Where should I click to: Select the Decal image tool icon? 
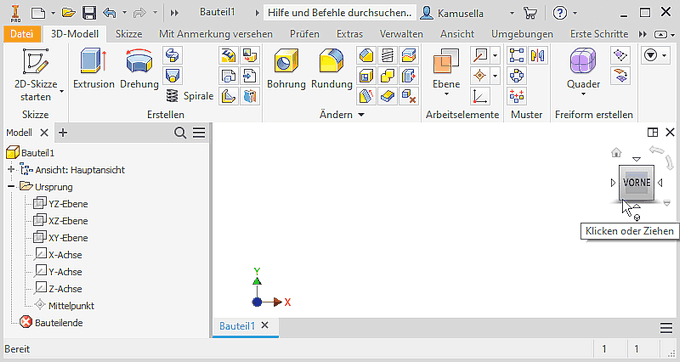250,55
